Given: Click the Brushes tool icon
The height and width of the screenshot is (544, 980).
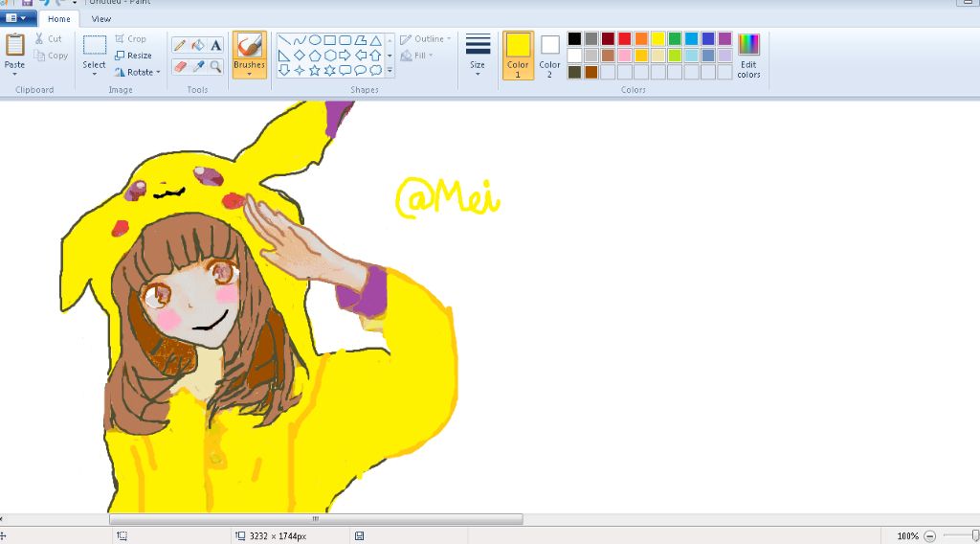Looking at the screenshot, I should [250, 46].
